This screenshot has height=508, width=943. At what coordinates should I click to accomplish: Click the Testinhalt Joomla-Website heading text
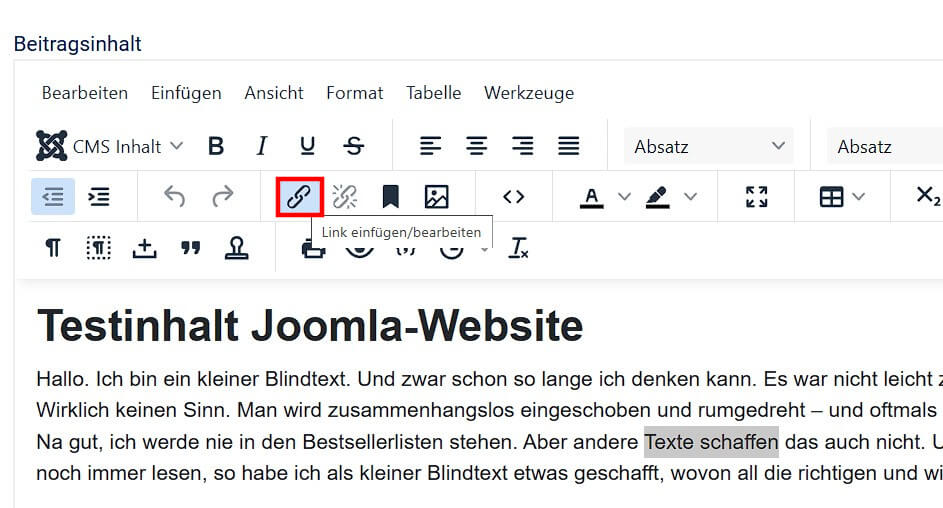coord(310,326)
